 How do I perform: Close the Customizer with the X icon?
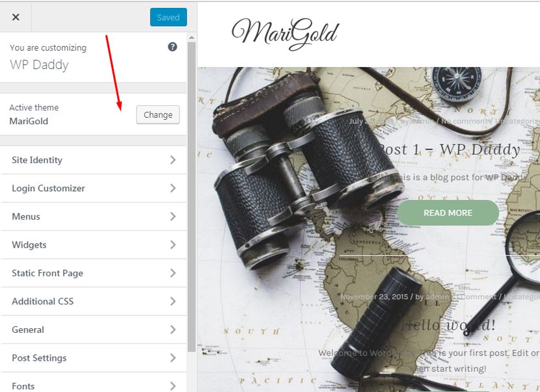click(16, 17)
